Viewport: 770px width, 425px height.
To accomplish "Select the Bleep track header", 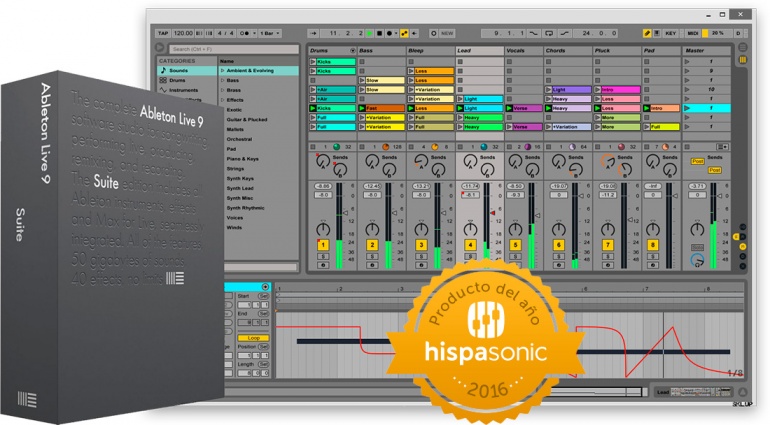I will 431,51.
